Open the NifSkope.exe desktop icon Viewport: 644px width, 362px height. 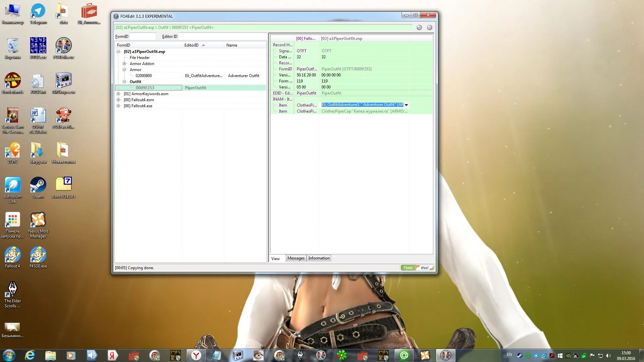63,83
